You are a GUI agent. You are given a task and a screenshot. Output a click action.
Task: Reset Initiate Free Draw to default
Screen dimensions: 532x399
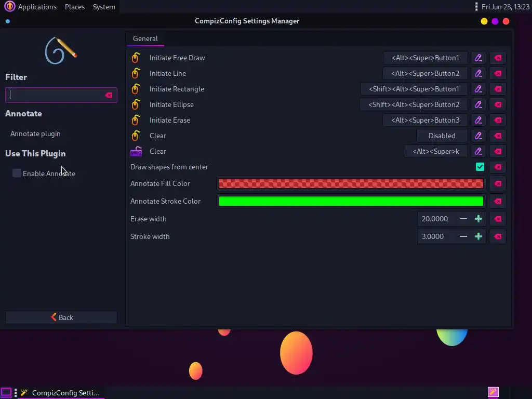tap(498, 58)
